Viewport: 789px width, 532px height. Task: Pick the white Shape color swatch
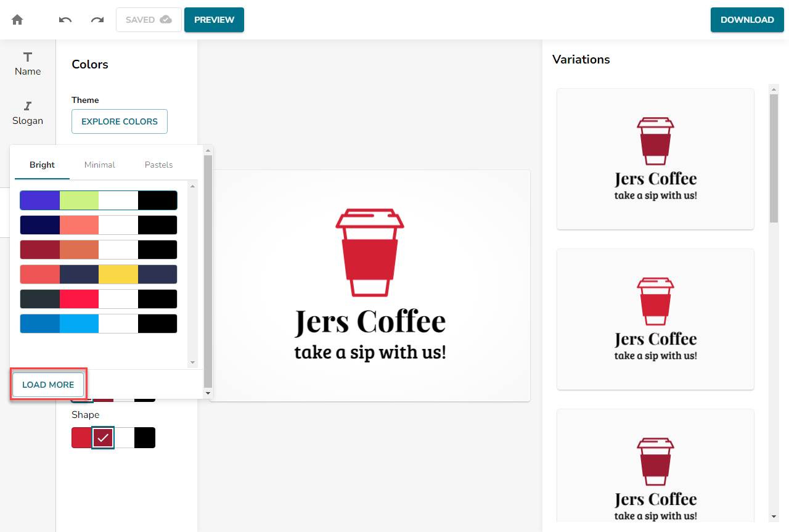(124, 438)
